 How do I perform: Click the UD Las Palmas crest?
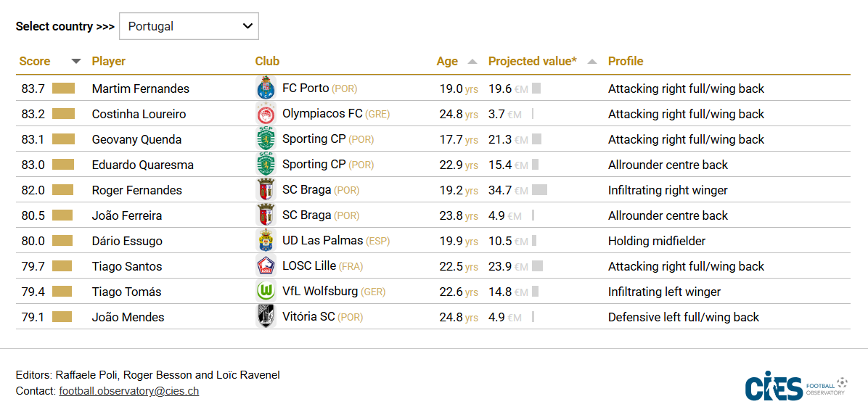pos(266,241)
